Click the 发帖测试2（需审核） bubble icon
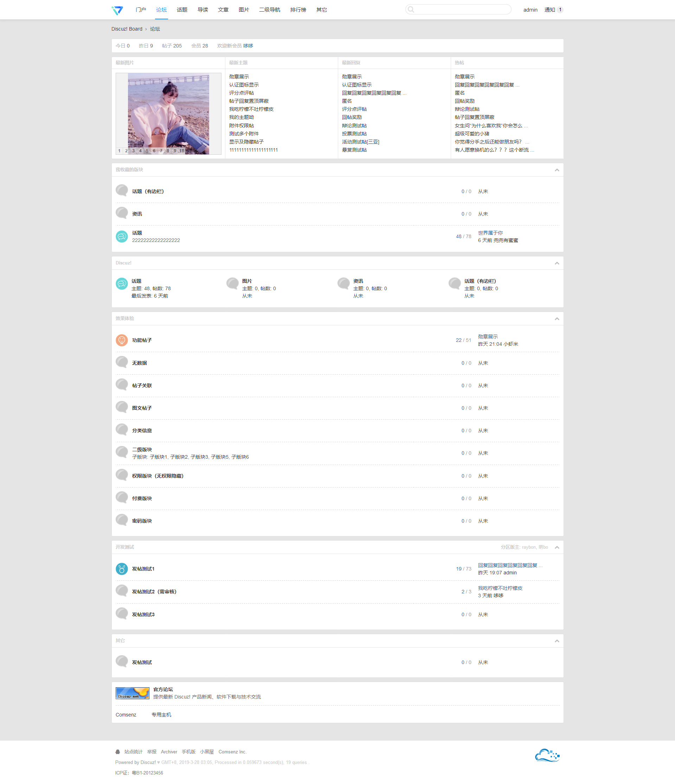The width and height of the screenshot is (675, 784). click(x=122, y=591)
